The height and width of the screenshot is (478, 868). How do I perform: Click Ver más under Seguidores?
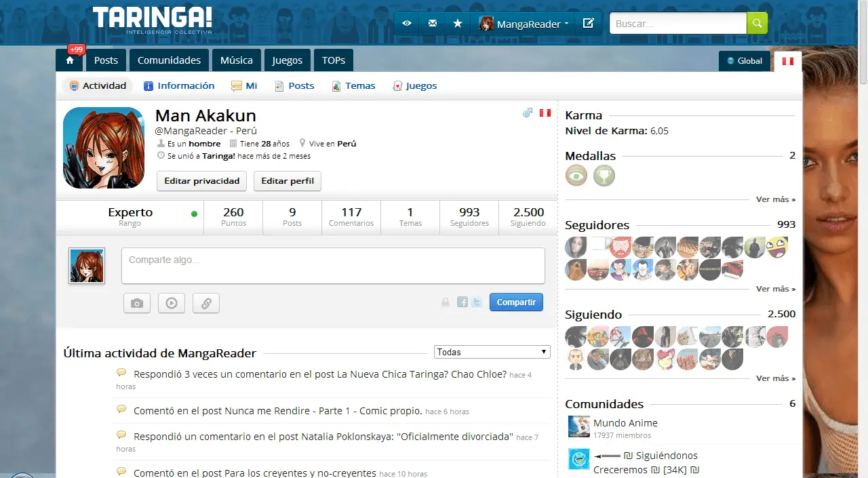pyautogui.click(x=776, y=289)
